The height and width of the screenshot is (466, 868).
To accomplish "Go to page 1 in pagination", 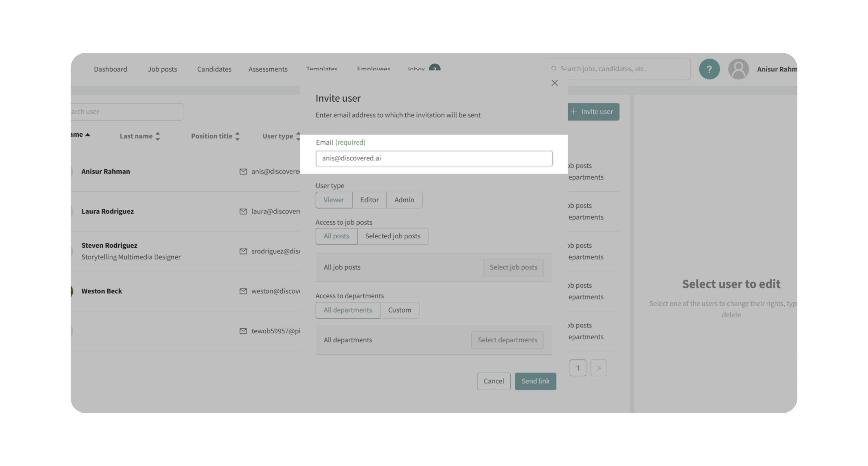I will 578,368.
